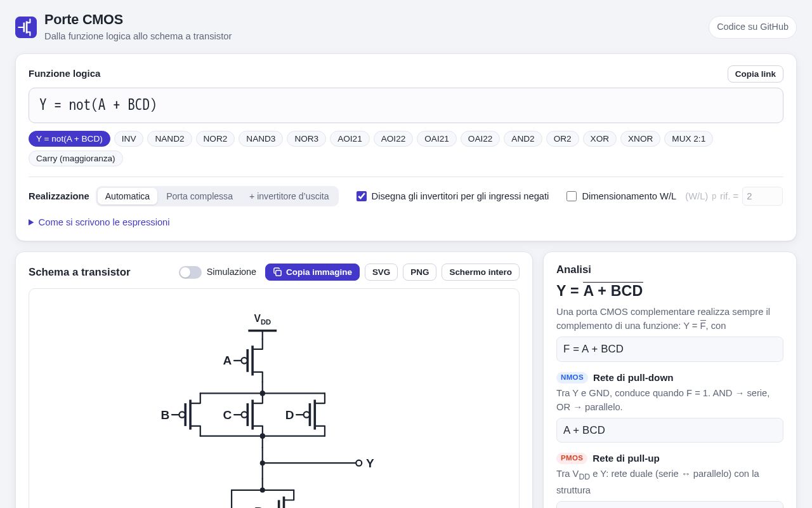Toggle the Simulazione switch
Screen dimensions: 812x508
(190, 272)
